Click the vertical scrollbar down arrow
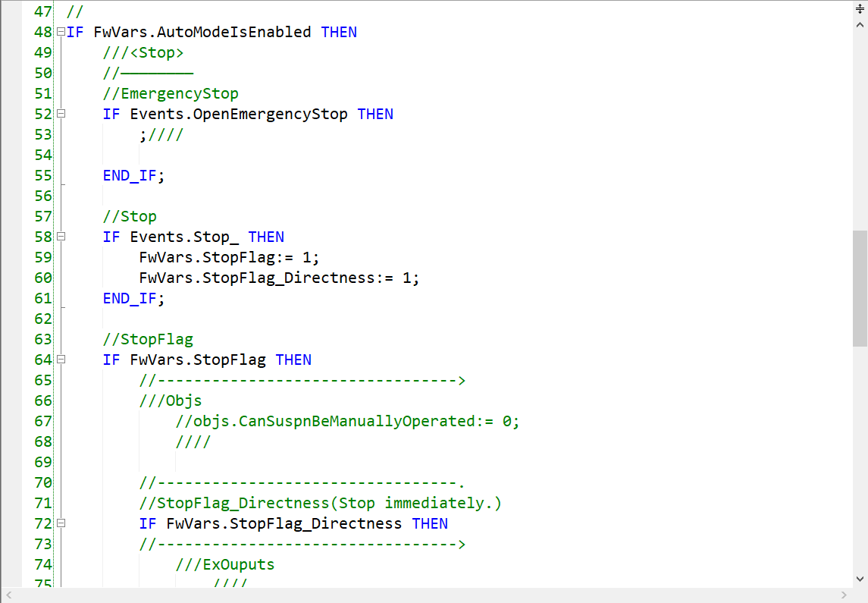Viewport: 868px width, 603px height. point(860,579)
